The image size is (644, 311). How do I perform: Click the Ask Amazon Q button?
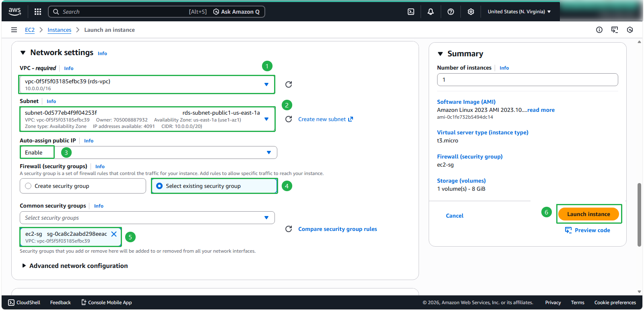[236, 12]
